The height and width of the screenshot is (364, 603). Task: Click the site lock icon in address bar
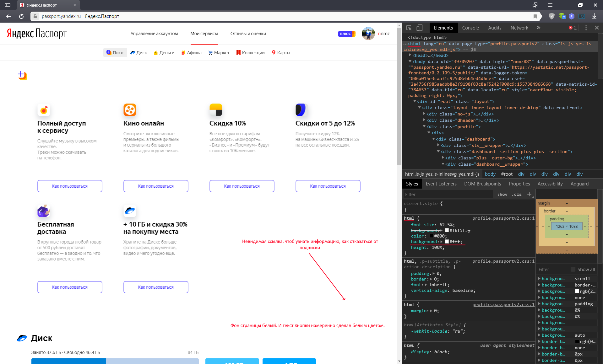pos(35,16)
